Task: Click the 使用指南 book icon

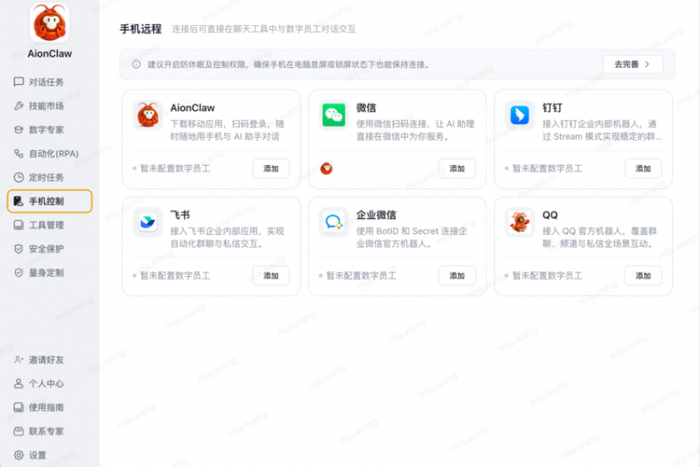Action: (18, 407)
